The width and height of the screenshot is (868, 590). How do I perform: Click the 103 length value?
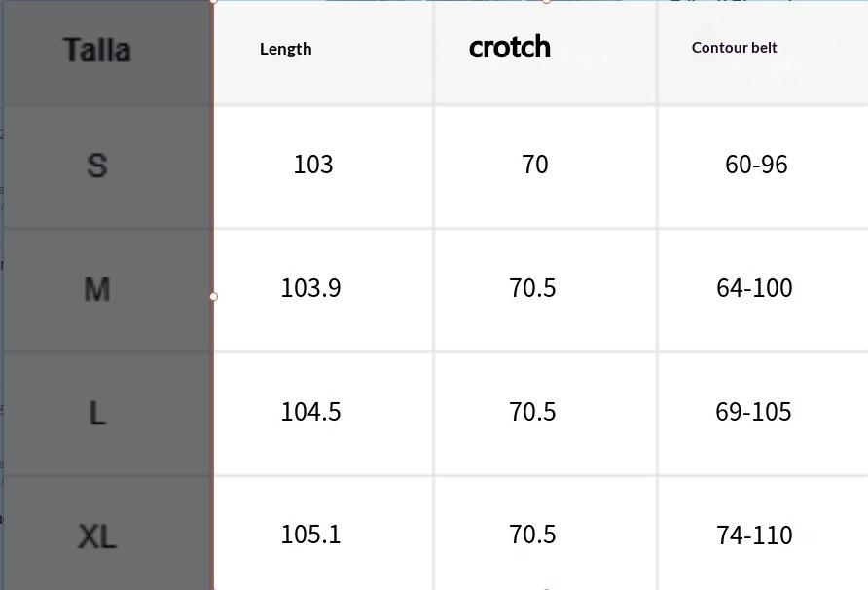pos(313,165)
